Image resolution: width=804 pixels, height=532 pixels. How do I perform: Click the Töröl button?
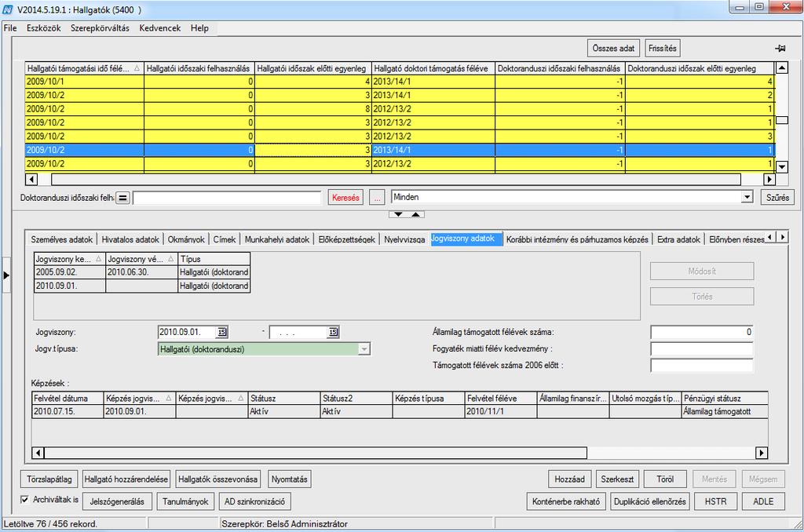[665, 479]
